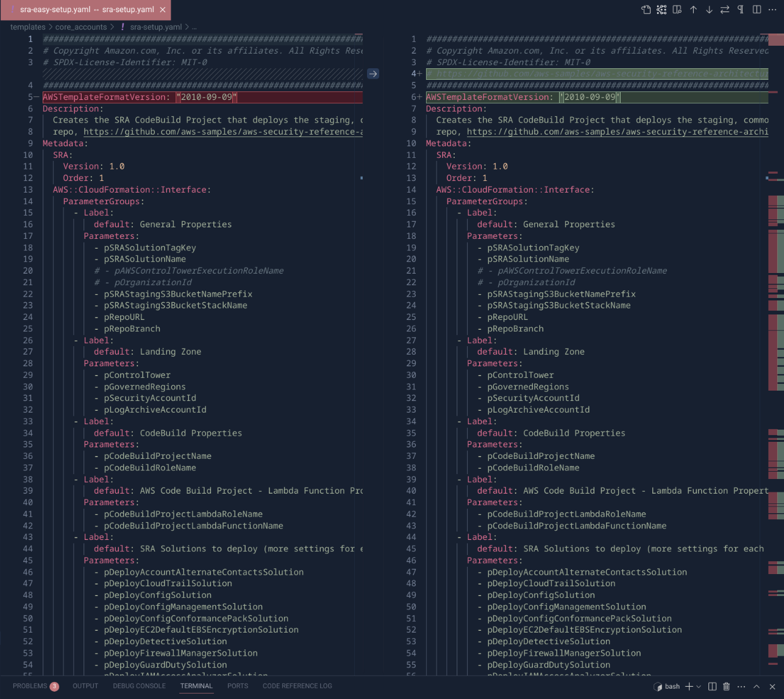This screenshot has width=784, height=699.
Task: Click pCodeBuildProjectLambdaRoleName in left pane
Action: [184, 514]
